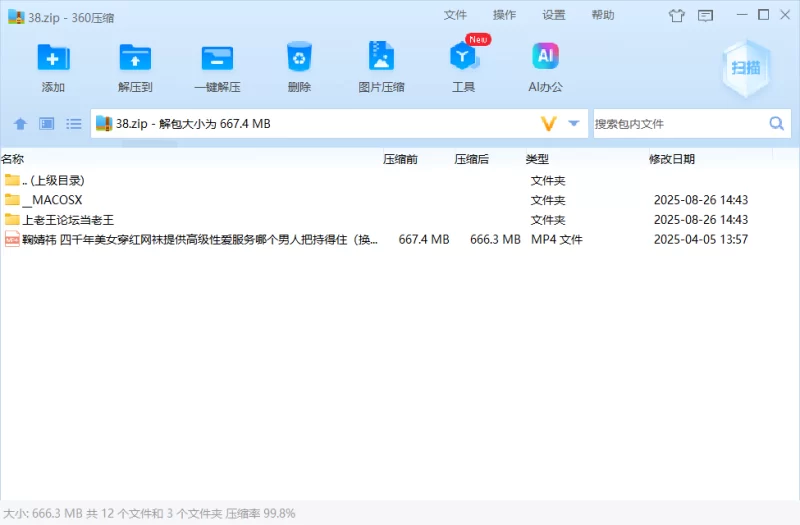
Task: Click the MP4 file's icon in the list
Action: pos(12,239)
